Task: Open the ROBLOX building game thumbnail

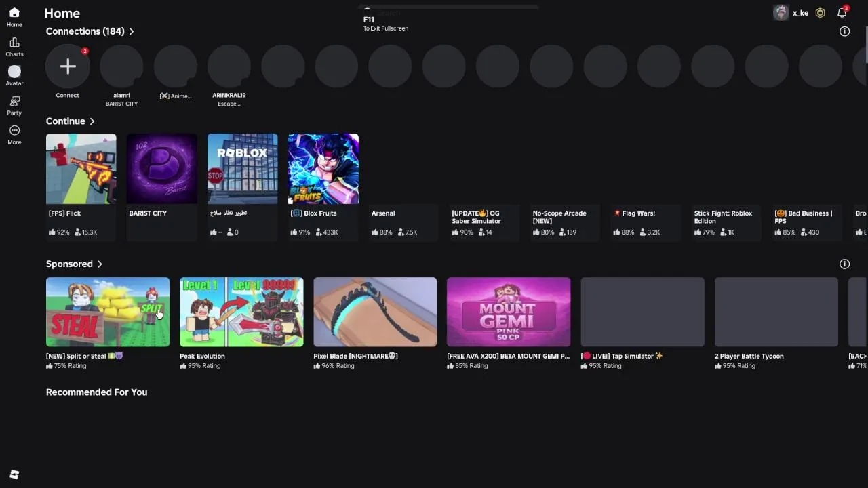Action: (x=243, y=169)
